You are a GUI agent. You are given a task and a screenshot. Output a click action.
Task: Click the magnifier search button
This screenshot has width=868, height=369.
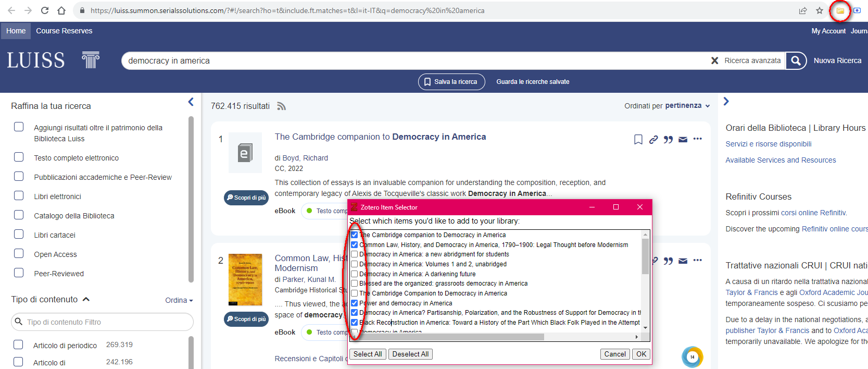(796, 60)
